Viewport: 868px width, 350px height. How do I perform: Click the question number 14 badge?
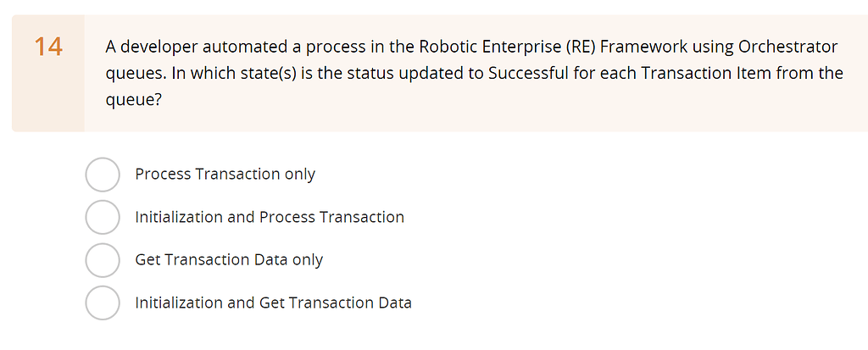(x=48, y=47)
